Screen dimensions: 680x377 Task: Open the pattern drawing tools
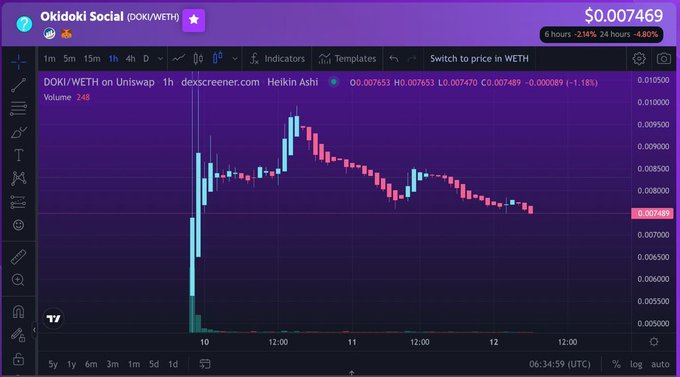click(18, 178)
